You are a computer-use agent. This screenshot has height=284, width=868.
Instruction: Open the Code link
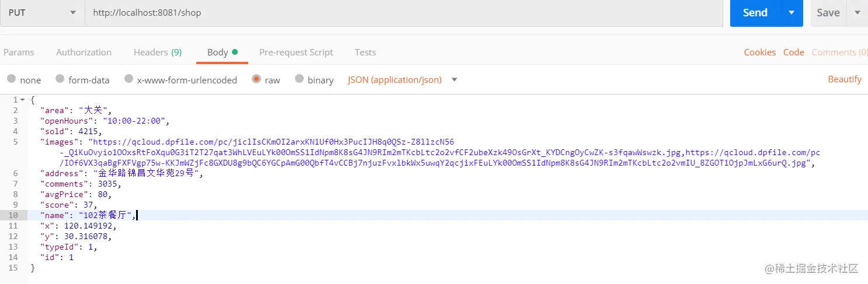coord(794,52)
